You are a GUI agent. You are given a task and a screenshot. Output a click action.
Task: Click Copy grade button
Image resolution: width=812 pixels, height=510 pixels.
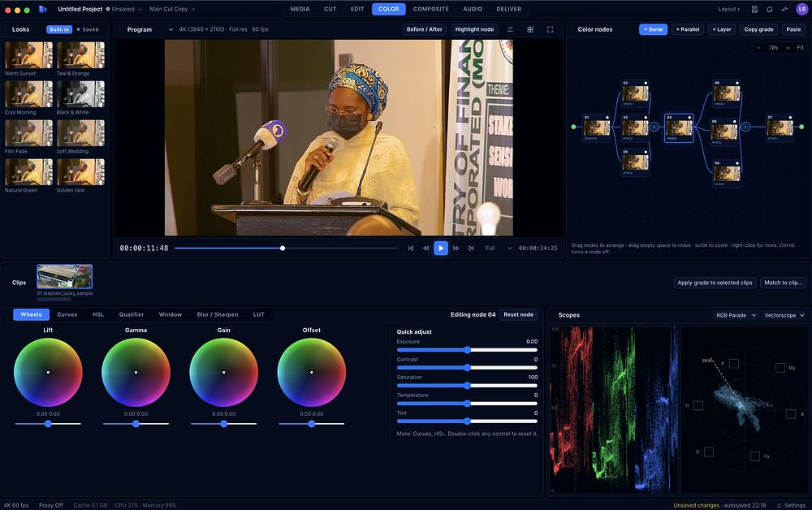click(758, 29)
